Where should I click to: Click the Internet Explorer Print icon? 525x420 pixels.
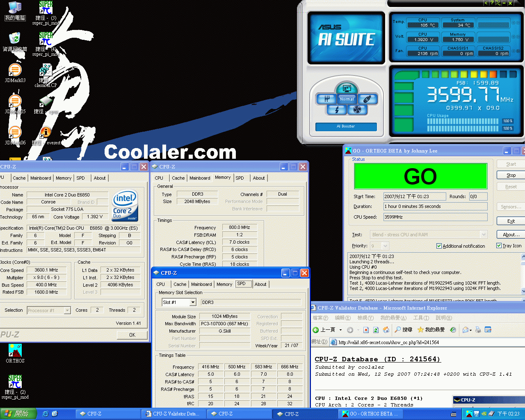[477, 330]
